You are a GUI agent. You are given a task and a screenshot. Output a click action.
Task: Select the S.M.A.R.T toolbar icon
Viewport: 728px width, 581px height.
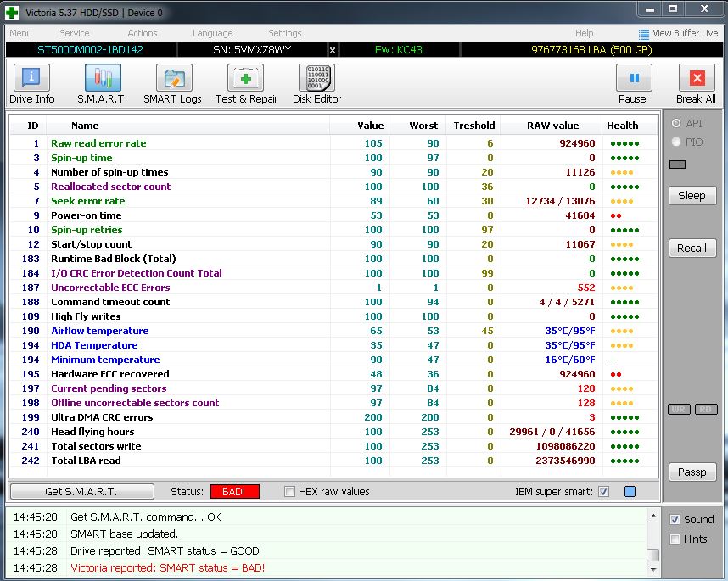(x=103, y=77)
